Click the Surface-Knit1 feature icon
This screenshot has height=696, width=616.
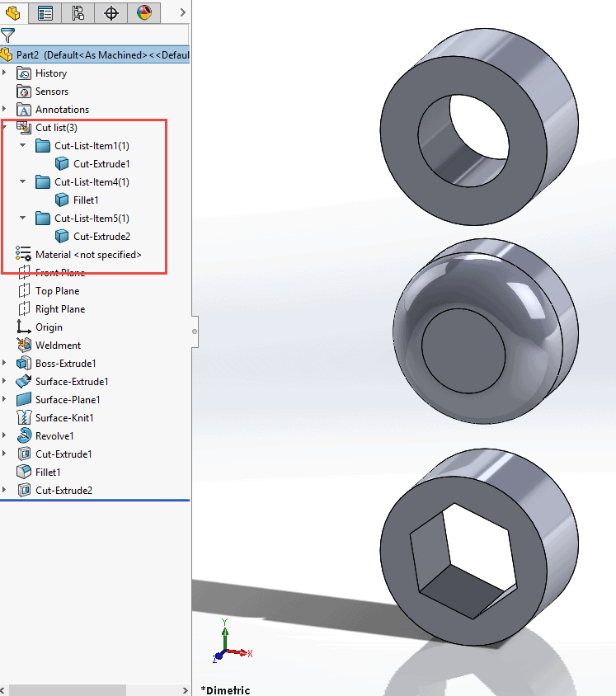[x=24, y=418]
